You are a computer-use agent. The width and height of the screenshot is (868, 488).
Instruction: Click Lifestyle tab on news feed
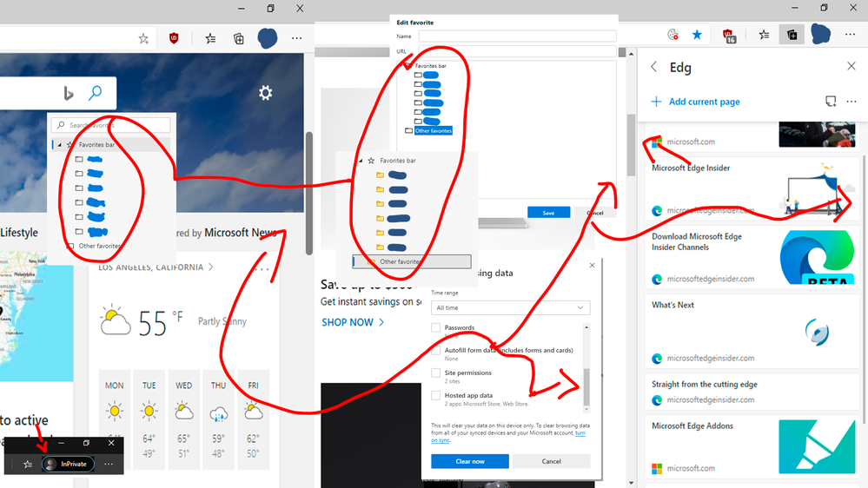coord(19,233)
